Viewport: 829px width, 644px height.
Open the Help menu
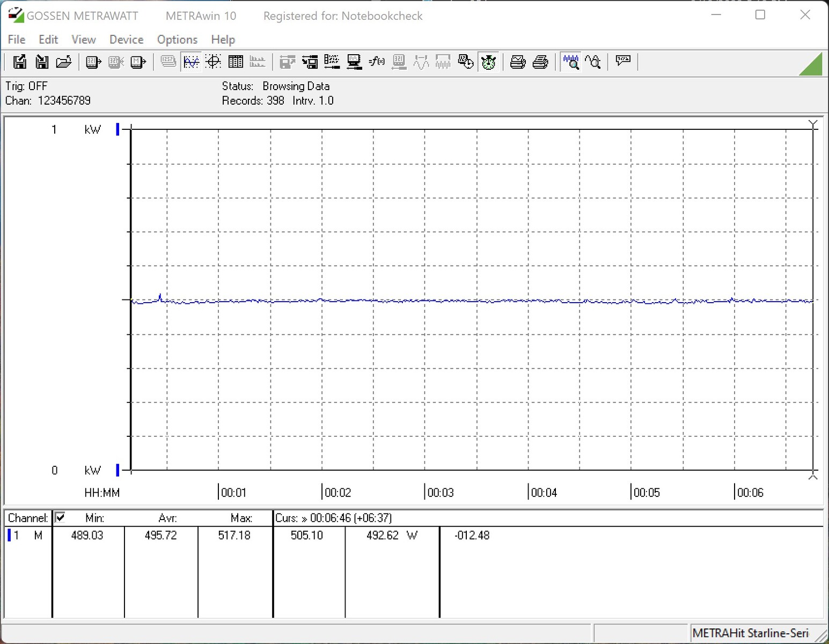coord(223,40)
